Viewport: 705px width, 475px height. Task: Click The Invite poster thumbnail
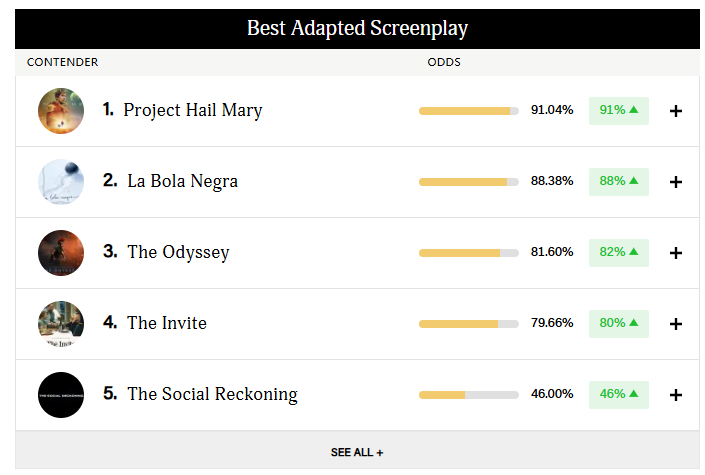(x=61, y=324)
